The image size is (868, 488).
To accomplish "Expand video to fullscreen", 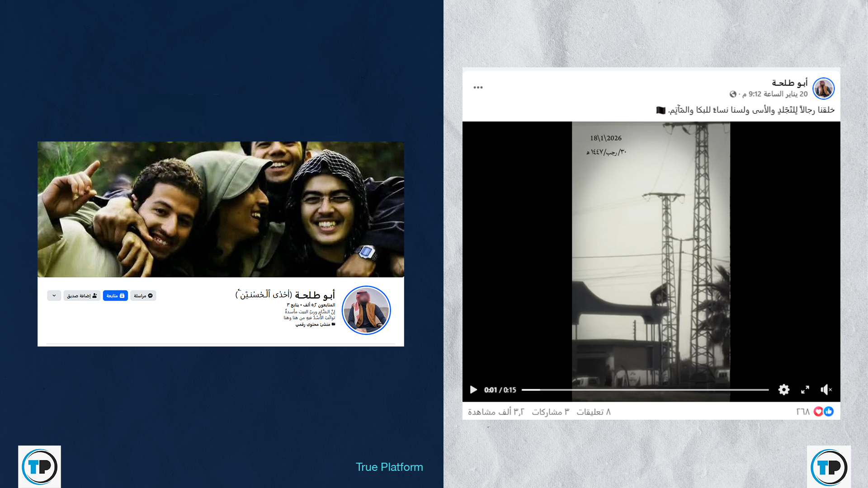I will click(x=805, y=389).
